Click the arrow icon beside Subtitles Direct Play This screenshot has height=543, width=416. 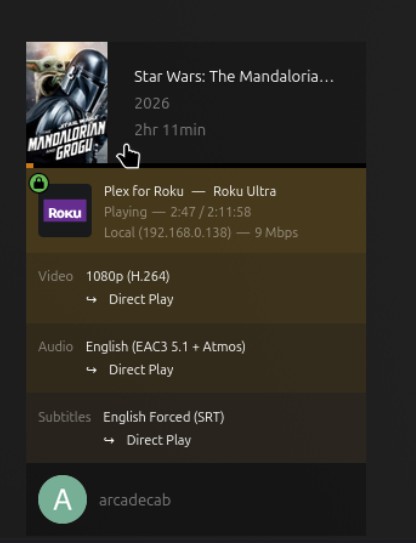click(109, 440)
